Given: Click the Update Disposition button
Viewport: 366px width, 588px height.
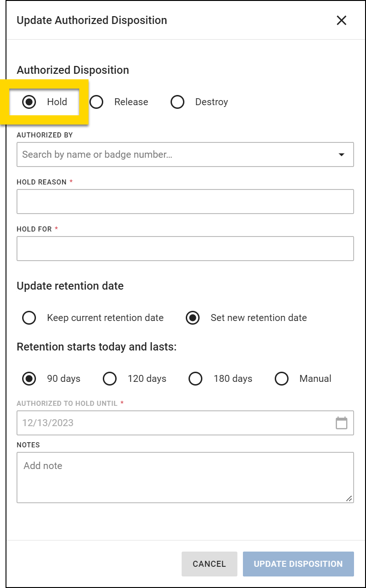Looking at the screenshot, I should click(x=298, y=564).
